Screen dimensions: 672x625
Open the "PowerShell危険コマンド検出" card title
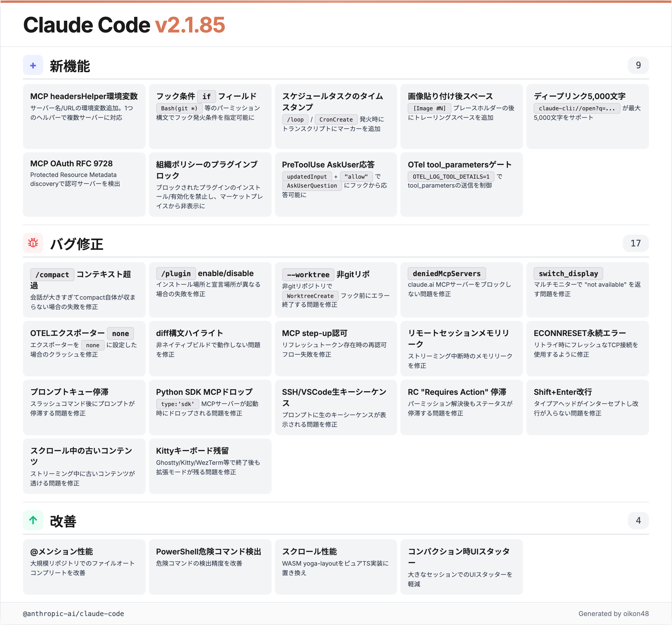[209, 552]
